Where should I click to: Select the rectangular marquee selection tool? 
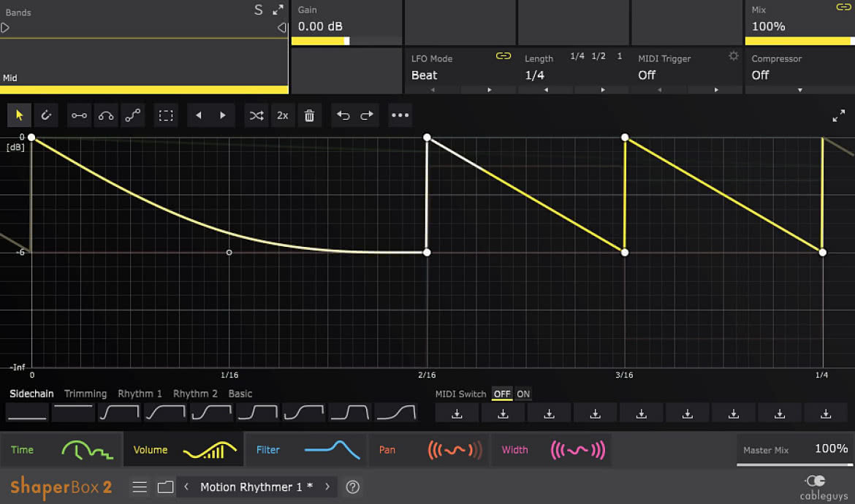(x=166, y=115)
